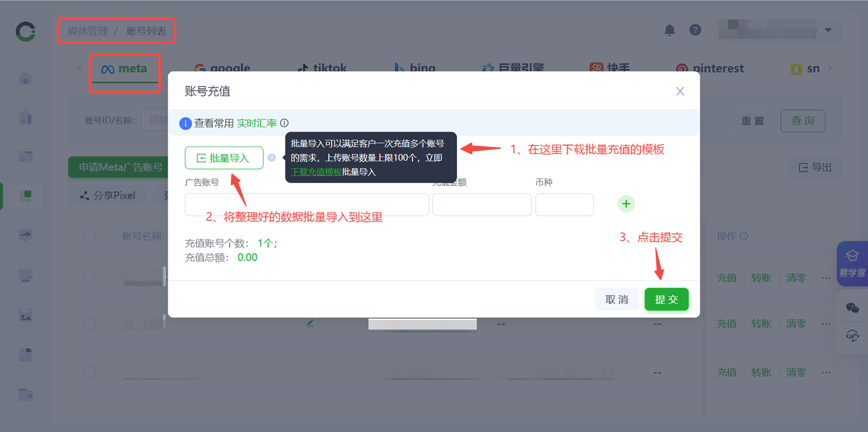Viewport: 868px width, 432px height.
Task: Switch to the pinterest tab
Action: (x=709, y=68)
